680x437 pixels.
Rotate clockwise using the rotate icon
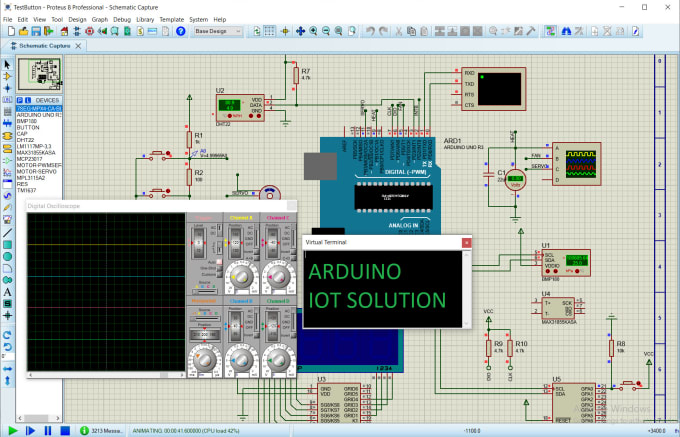pos(7,335)
